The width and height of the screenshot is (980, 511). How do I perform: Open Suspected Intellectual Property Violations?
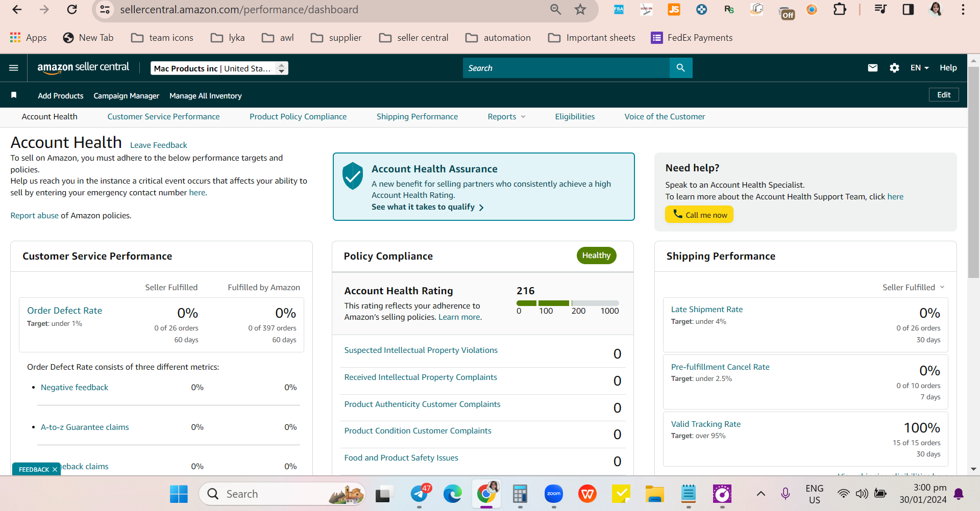pos(421,350)
